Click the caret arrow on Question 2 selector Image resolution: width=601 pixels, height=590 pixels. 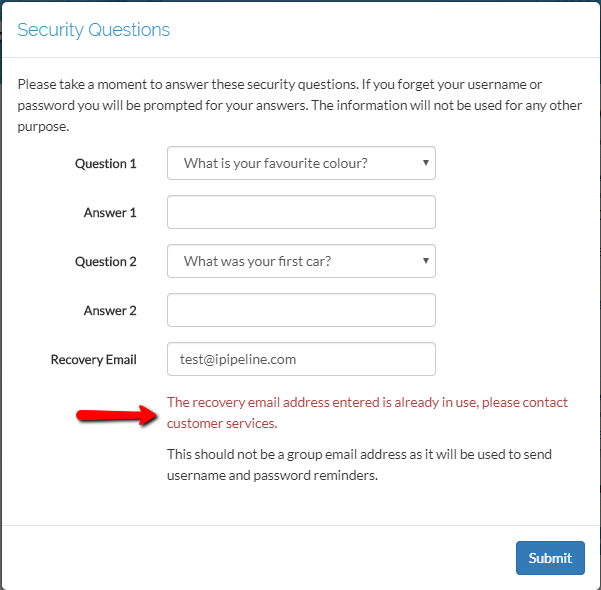point(426,260)
